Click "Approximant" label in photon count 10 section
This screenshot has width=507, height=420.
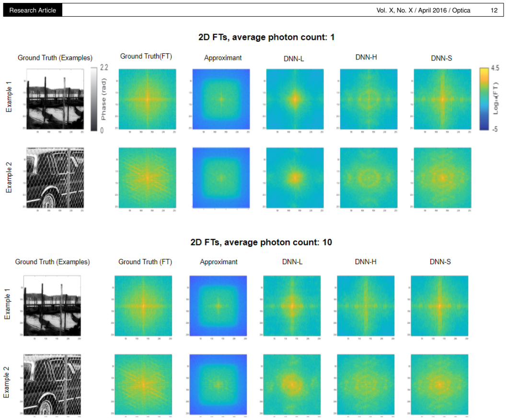pyautogui.click(x=219, y=262)
